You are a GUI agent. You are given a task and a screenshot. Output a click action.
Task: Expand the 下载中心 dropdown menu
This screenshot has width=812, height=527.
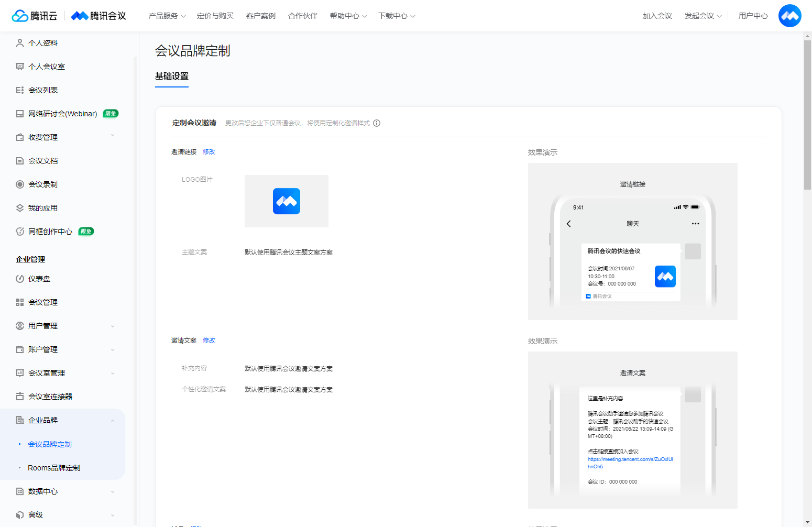click(x=397, y=16)
